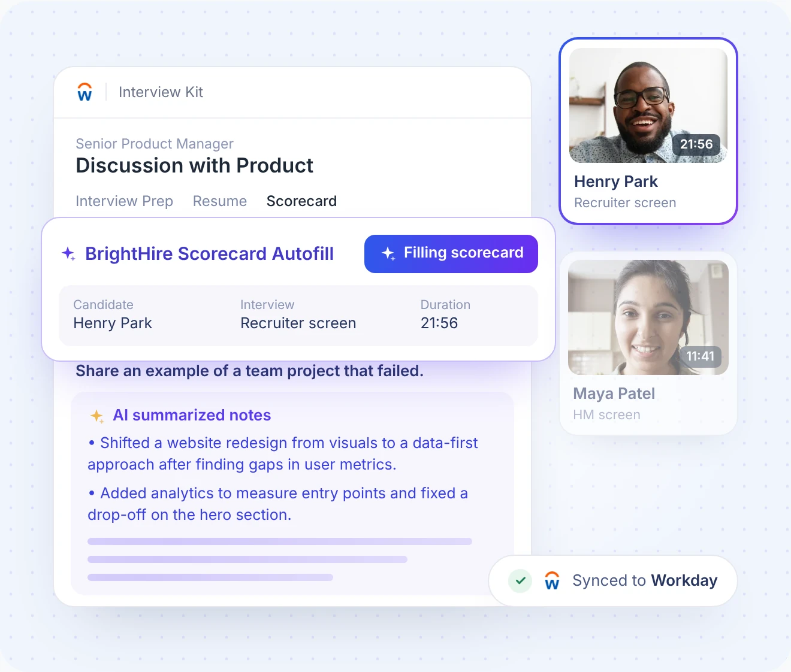Screen dimensions: 791x672
Task: Click the interview value Recruiter screen in autofill panel
Action: pos(298,323)
